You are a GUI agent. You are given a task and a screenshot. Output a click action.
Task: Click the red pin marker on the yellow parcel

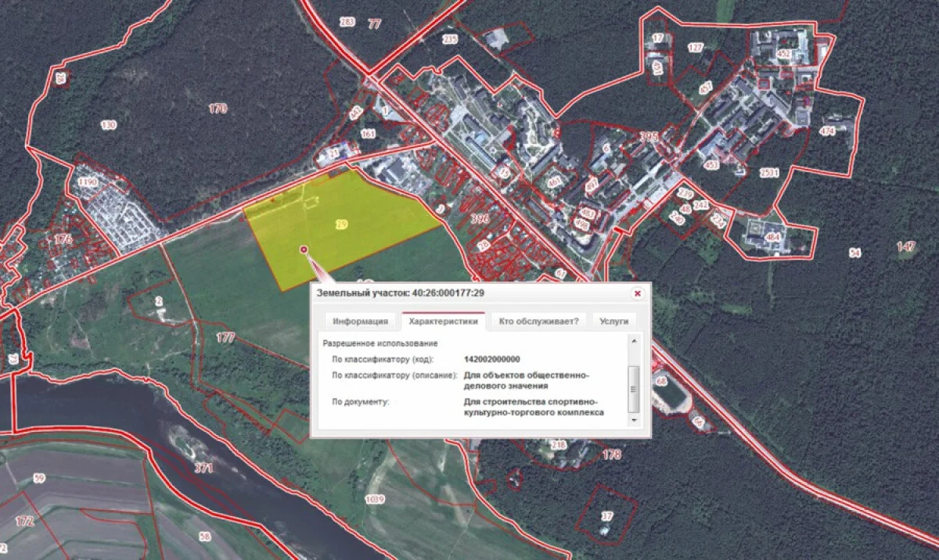[x=304, y=249]
